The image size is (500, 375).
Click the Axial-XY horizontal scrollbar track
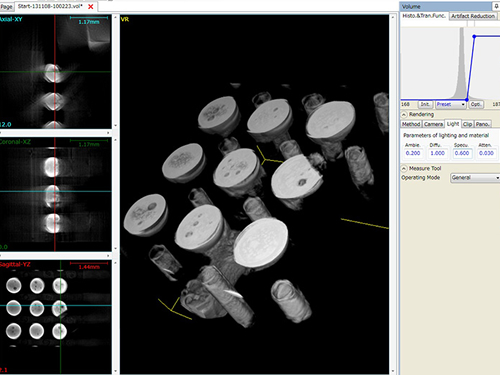pos(53,133)
